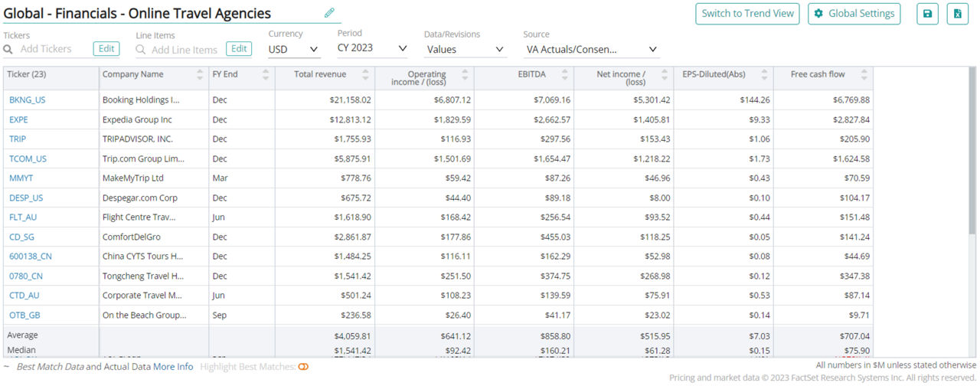
Task: Click the search magnifier in Tickers
Action: [x=8, y=49]
